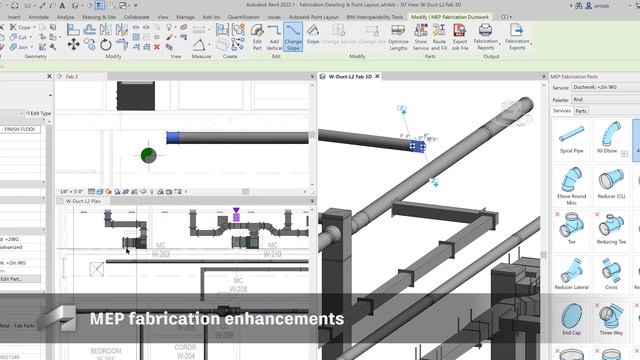Viewport: 640px width, 360px height.
Task: Select the Align tool in Modify panel
Action: [x=73, y=29]
